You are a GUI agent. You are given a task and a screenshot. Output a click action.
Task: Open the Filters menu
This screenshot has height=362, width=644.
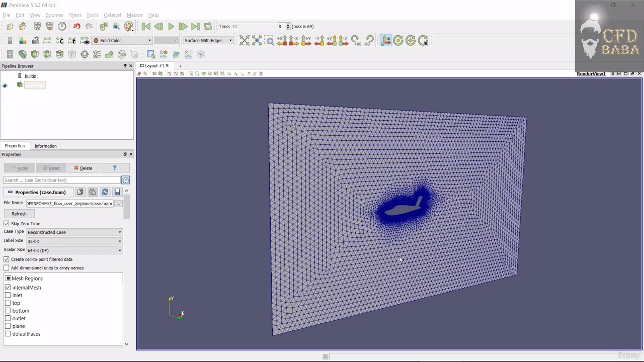click(x=74, y=15)
